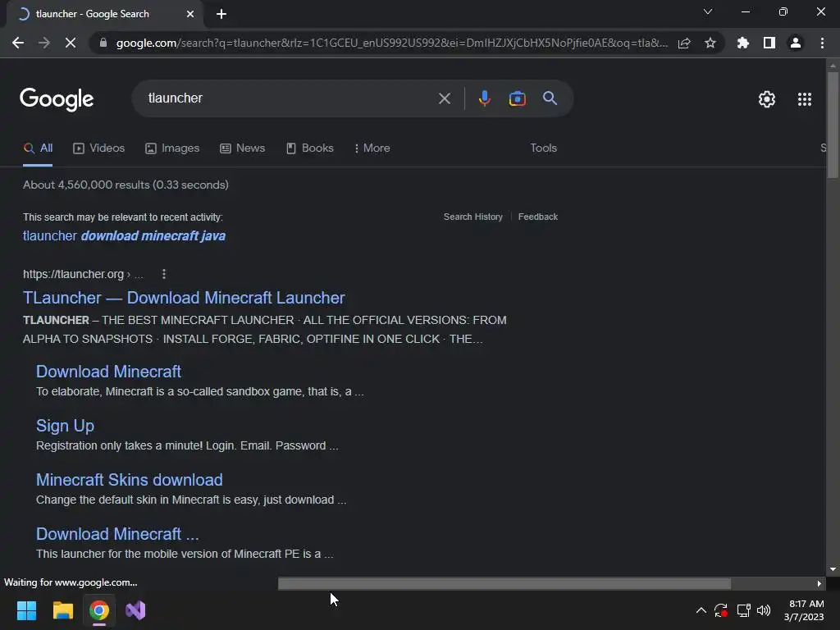The image size is (840, 630).
Task: Search by image with camera icon
Action: click(x=517, y=98)
